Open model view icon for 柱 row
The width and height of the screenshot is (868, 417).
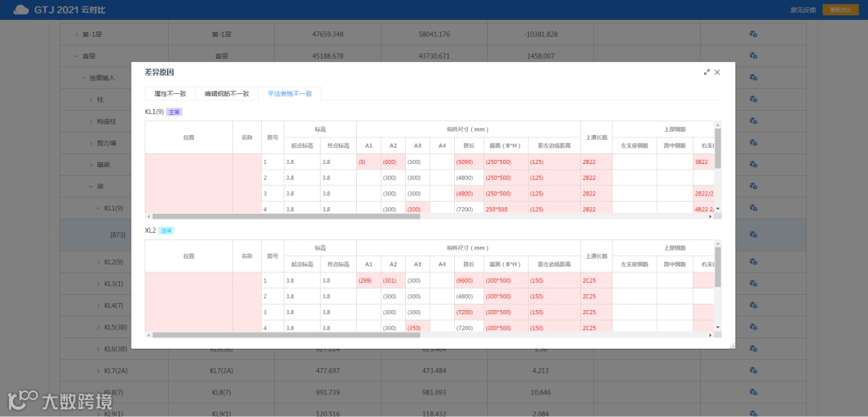(753, 100)
